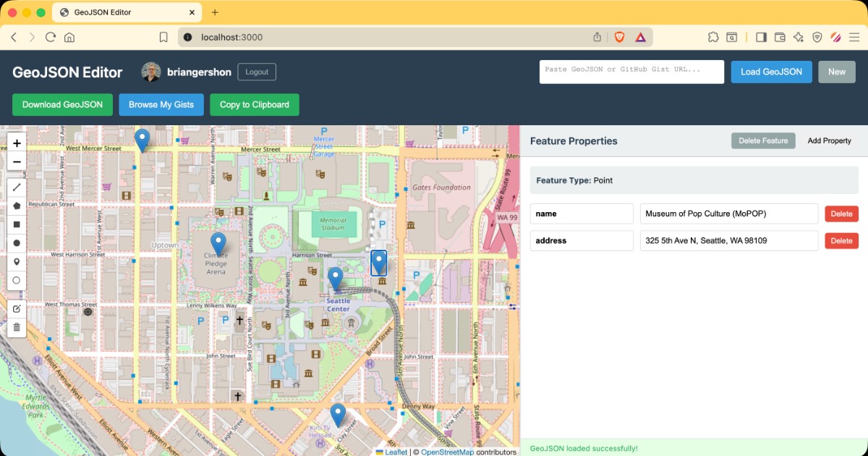Open the browser hamburger menu

click(854, 37)
